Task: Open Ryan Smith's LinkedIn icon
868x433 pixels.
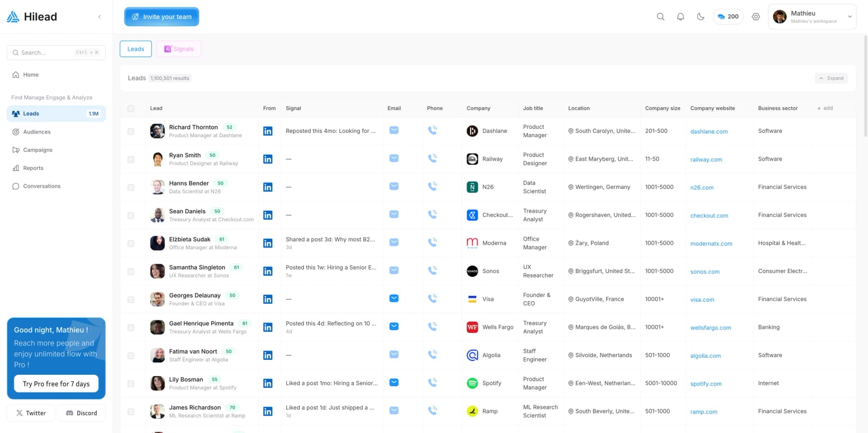Action: pyautogui.click(x=268, y=159)
